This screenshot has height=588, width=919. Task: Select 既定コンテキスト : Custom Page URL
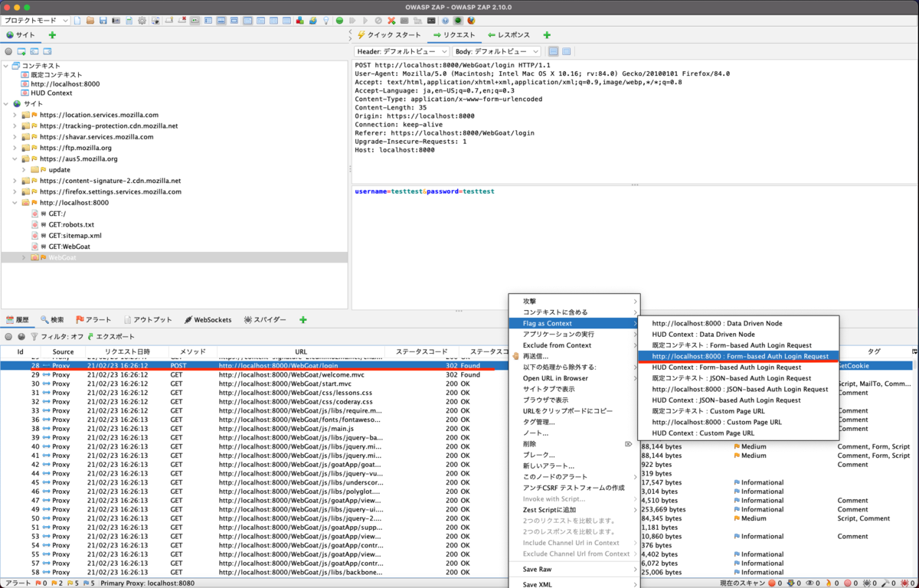point(738,411)
